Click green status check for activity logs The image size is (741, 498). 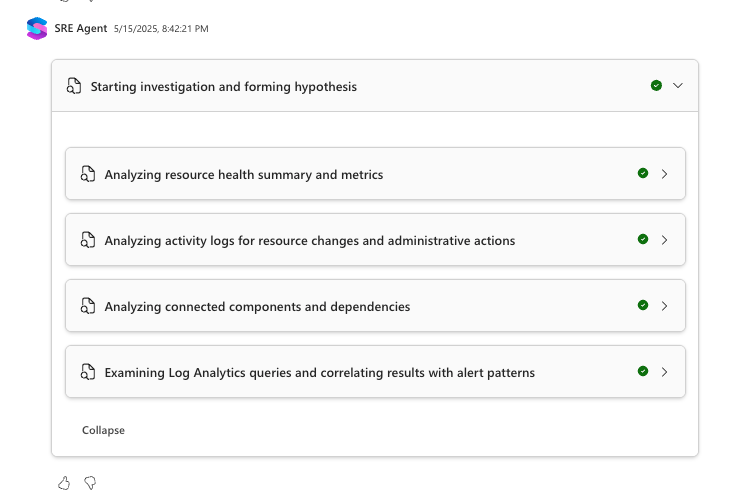click(x=643, y=240)
